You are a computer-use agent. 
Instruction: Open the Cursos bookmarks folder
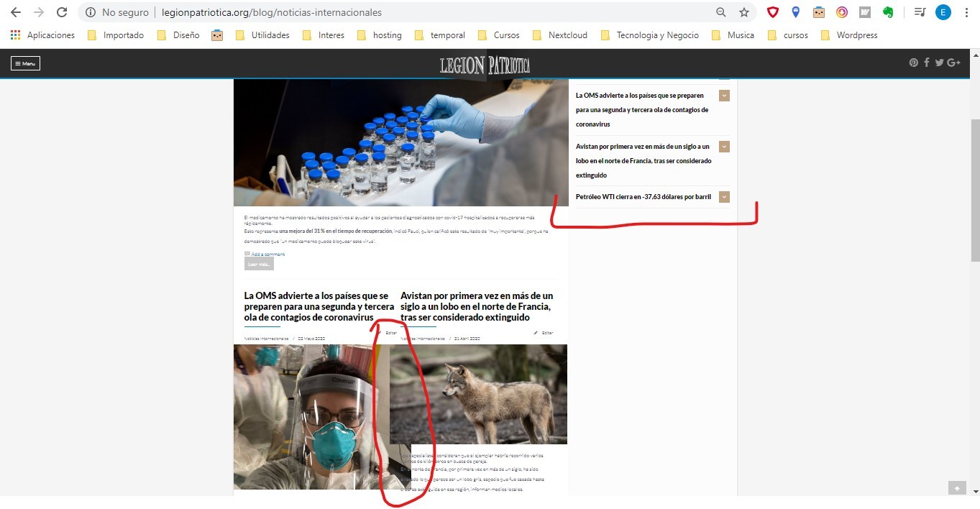pyautogui.click(x=498, y=35)
